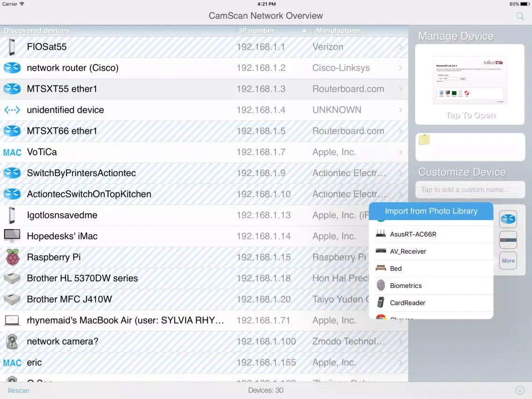Expand the eric row chevron
532x399 pixels.
coord(401,362)
